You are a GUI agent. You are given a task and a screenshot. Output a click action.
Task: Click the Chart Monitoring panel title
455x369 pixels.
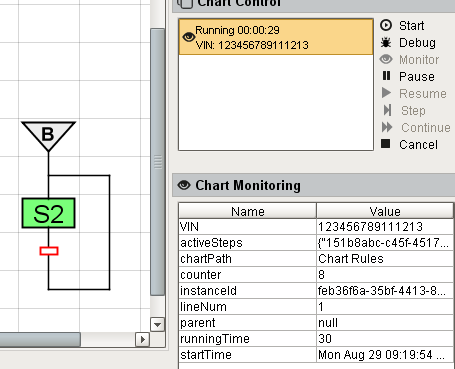point(248,185)
